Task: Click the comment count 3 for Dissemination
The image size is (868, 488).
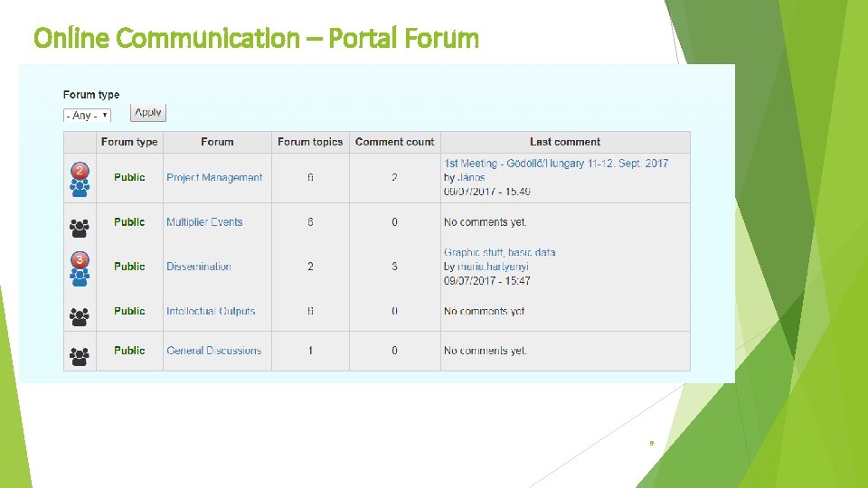Action: pyautogui.click(x=395, y=267)
